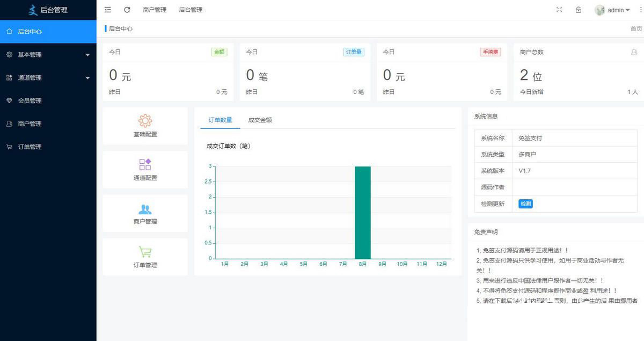Viewport: 644px width, 341px height.
Task: Open 会员管理 in the sidebar
Action: (x=48, y=100)
